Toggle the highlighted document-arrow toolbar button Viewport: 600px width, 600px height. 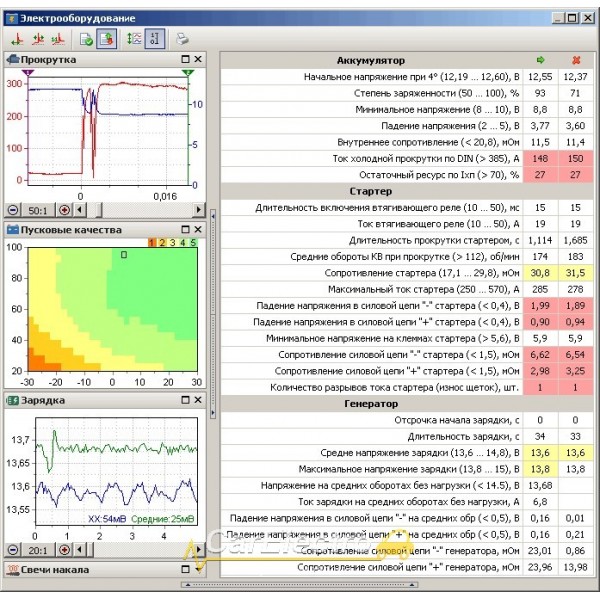click(x=107, y=40)
